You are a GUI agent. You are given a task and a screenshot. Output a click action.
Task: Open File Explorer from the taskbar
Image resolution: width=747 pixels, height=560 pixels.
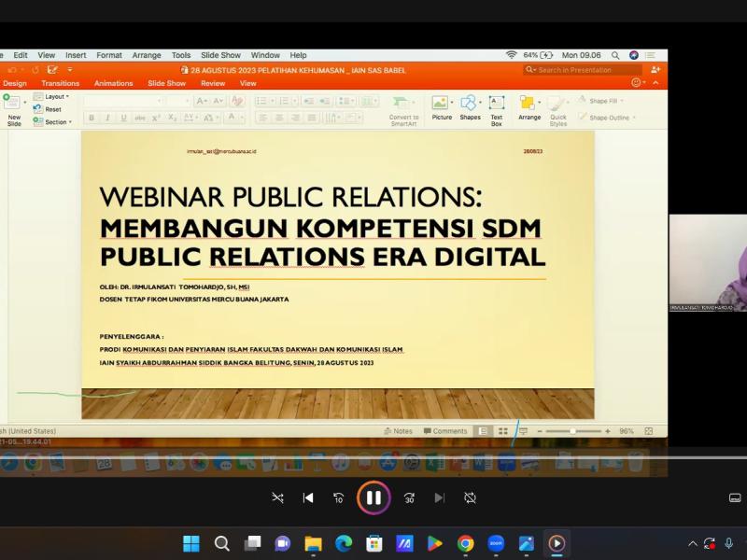(313, 543)
